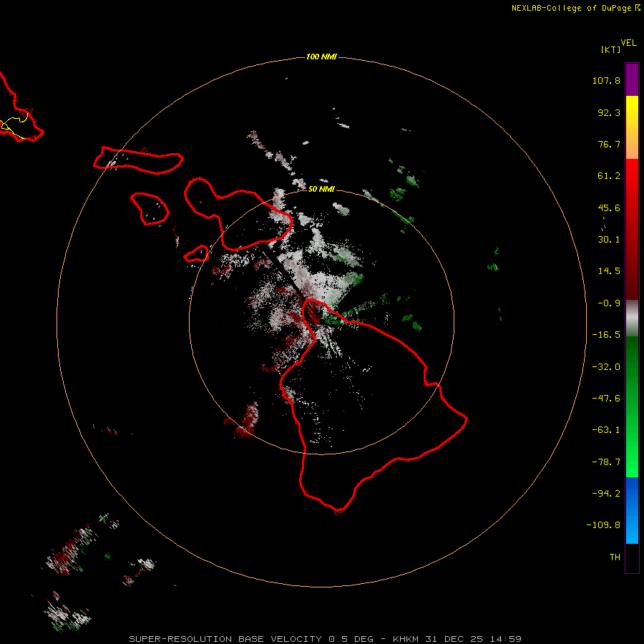The width and height of the screenshot is (644, 644).
Task: Click the 61.2 legend value
Action: [x=609, y=176]
